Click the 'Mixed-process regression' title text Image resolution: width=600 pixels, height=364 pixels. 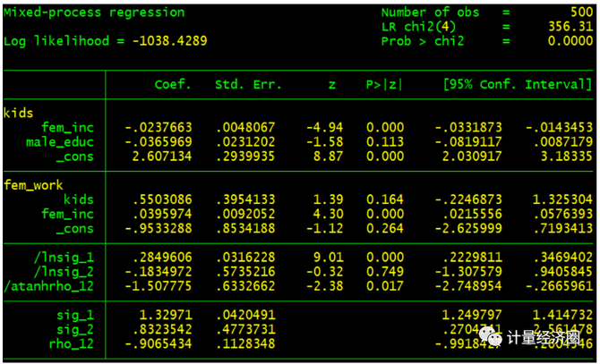pos(94,13)
